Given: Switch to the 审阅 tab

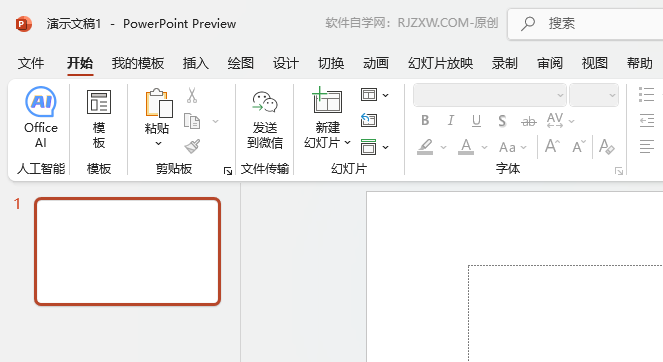Looking at the screenshot, I should click(550, 63).
